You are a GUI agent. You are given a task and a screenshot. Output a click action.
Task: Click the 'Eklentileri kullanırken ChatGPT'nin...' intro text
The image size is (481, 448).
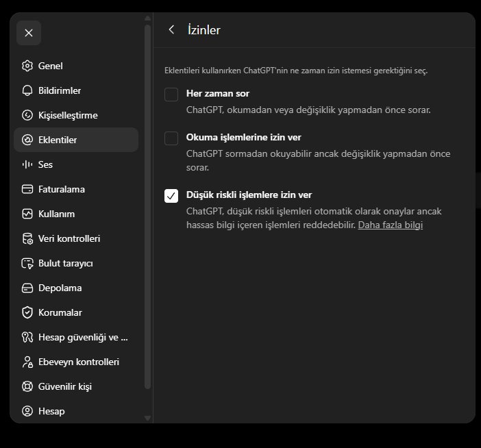coord(296,71)
